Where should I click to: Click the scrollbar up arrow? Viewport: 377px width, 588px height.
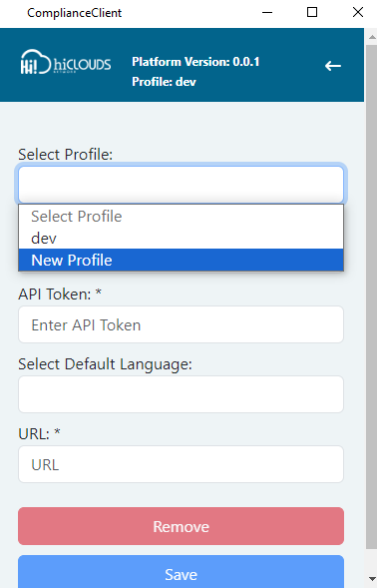[372, 37]
